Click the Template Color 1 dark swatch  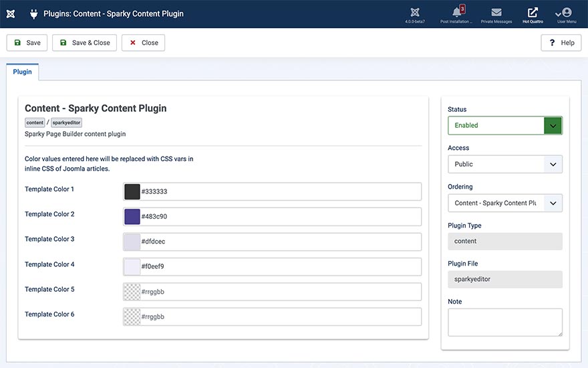[132, 191]
